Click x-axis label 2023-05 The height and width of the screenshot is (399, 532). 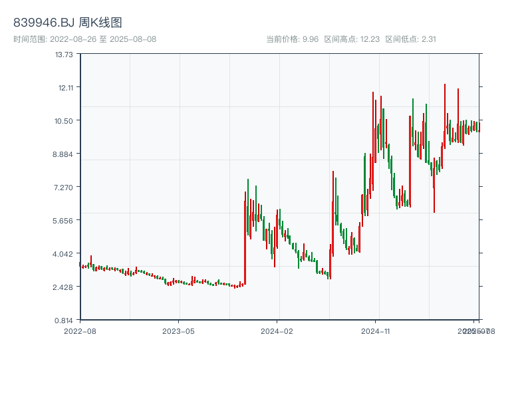(178, 331)
